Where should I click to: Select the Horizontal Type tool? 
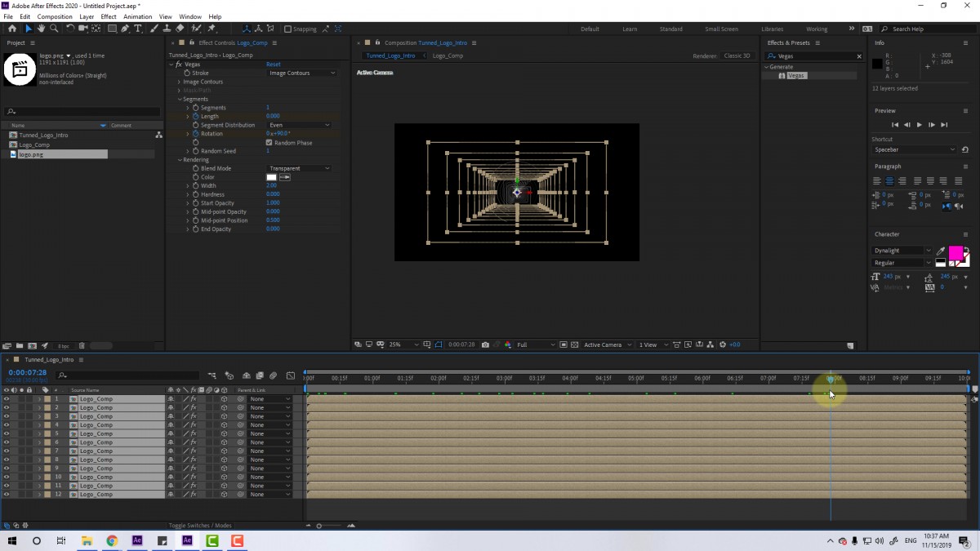pyautogui.click(x=138, y=29)
